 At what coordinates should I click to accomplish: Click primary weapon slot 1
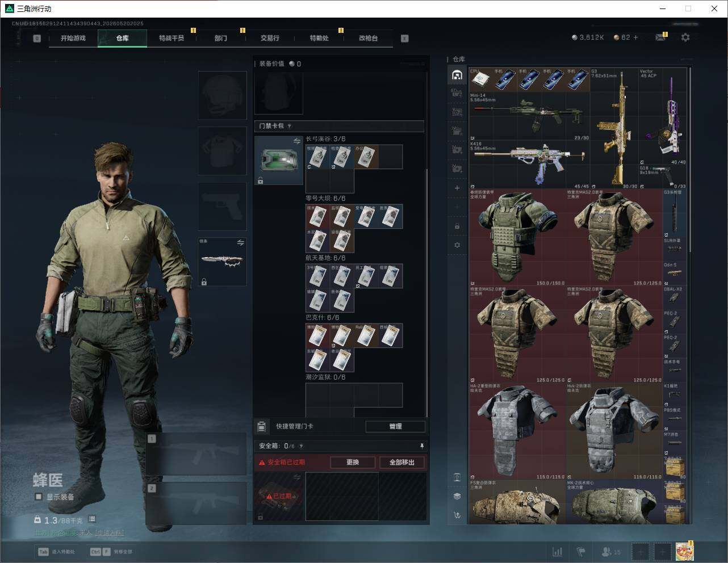coord(196,454)
